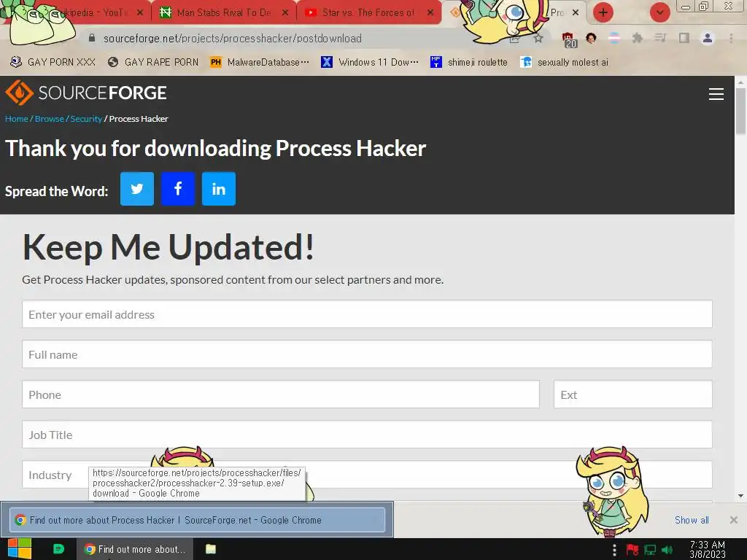Focus the Phone field
Viewport: 747px width, 560px height.
point(281,394)
